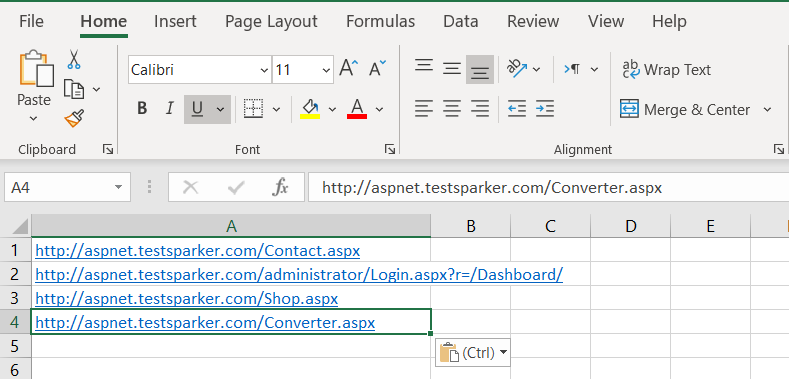Image resolution: width=789 pixels, height=379 pixels.
Task: Click in the formula bar URL text
Action: pos(492,188)
